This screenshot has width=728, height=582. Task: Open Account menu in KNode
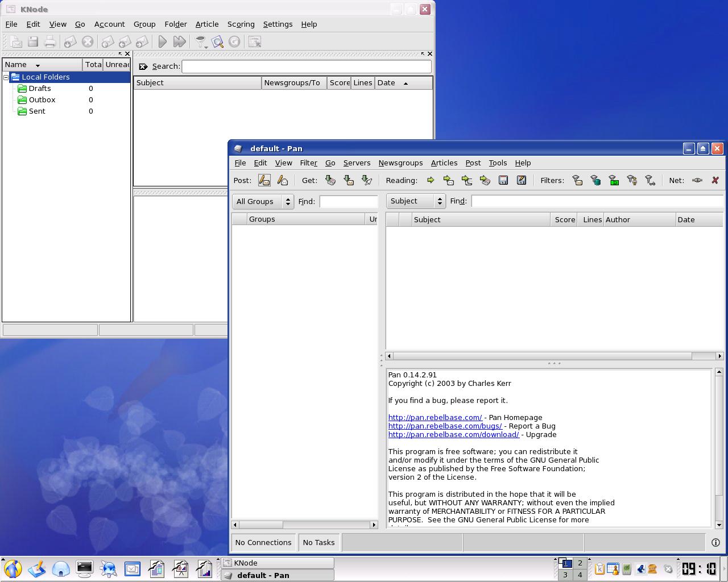[109, 24]
